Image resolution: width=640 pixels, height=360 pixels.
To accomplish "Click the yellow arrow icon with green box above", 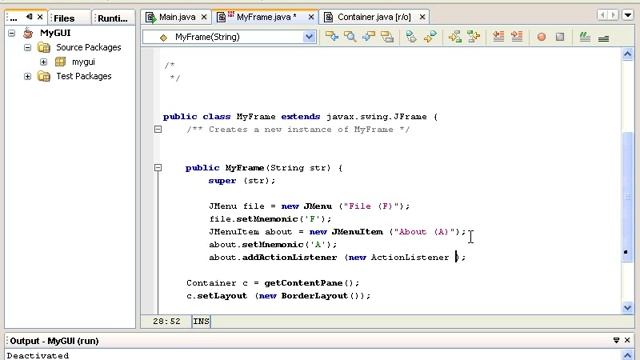I will [473, 37].
